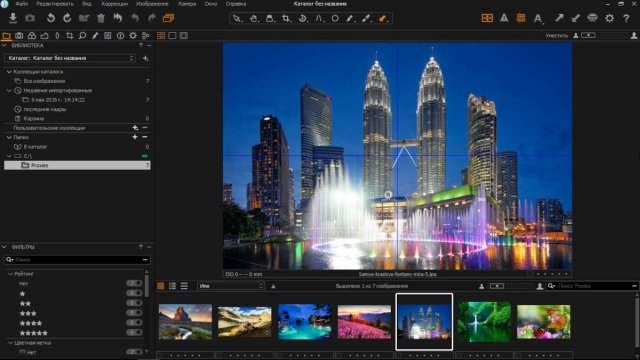Open the Каталог selection dropdown

click(x=70, y=58)
